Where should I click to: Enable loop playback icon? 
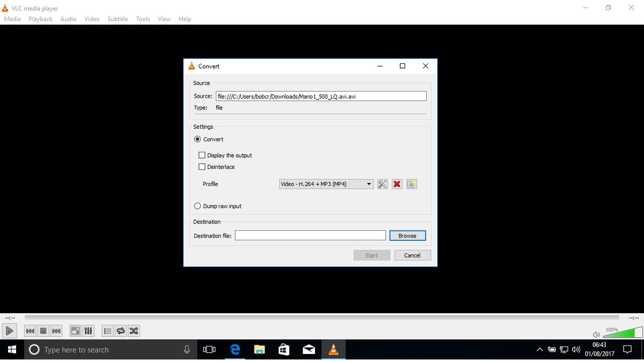pos(120,331)
